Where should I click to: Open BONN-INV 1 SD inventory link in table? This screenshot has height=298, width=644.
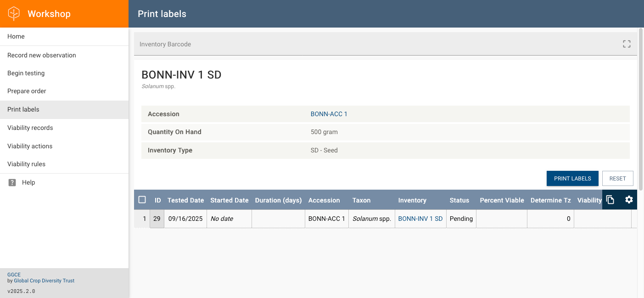coord(420,219)
